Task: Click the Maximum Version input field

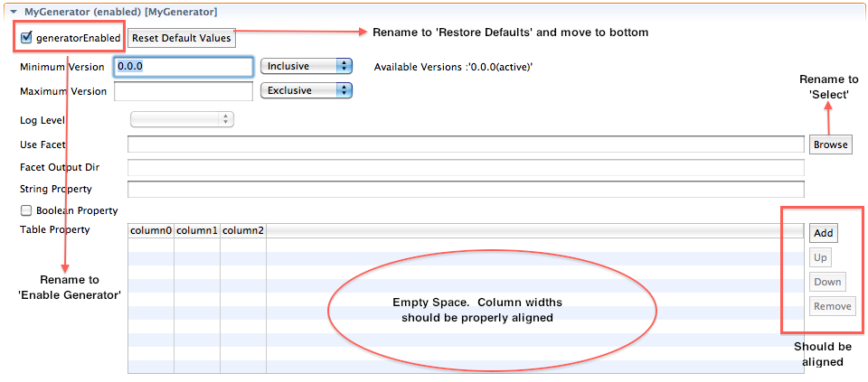Action: [x=184, y=90]
